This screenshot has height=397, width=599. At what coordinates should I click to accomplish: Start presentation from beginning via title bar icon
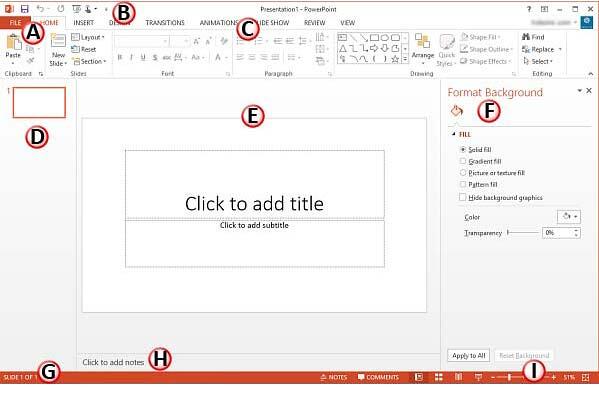(76, 9)
